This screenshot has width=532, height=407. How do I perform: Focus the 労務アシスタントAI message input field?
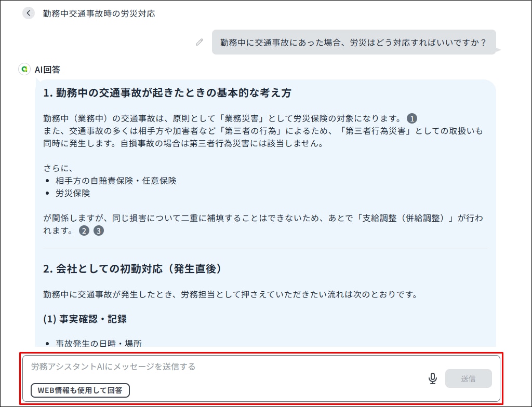(x=223, y=367)
